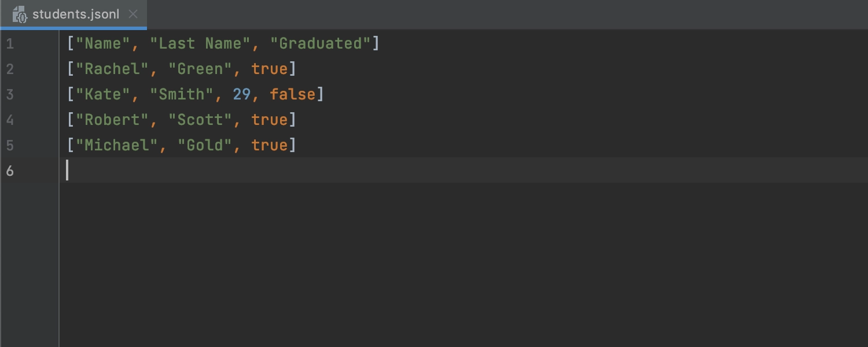The width and height of the screenshot is (868, 347).
Task: Click line number 5 in the gutter
Action: click(10, 145)
